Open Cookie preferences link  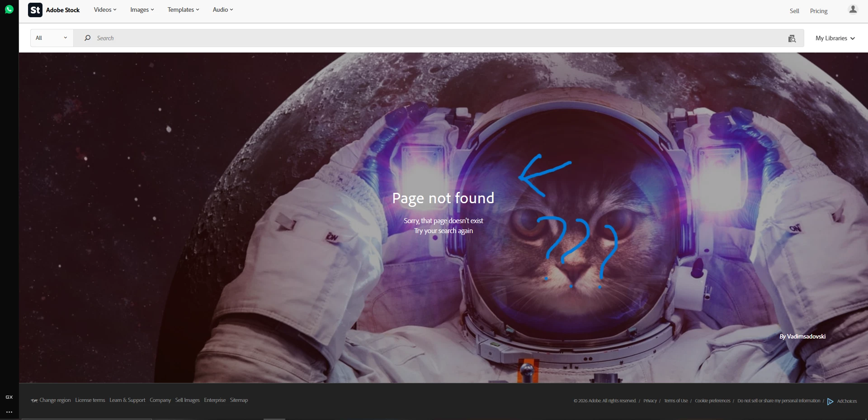712,401
